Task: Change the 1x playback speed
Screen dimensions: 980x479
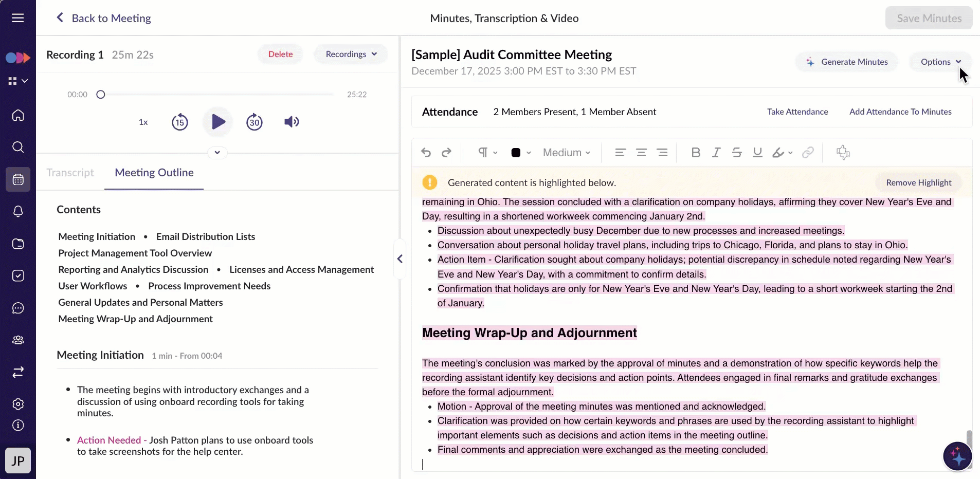Action: 143,122
